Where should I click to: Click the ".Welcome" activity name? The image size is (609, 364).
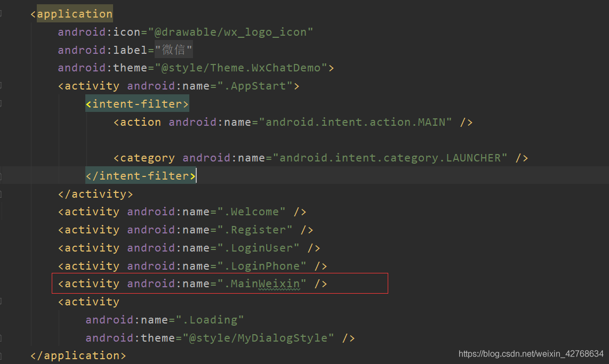[x=252, y=212]
